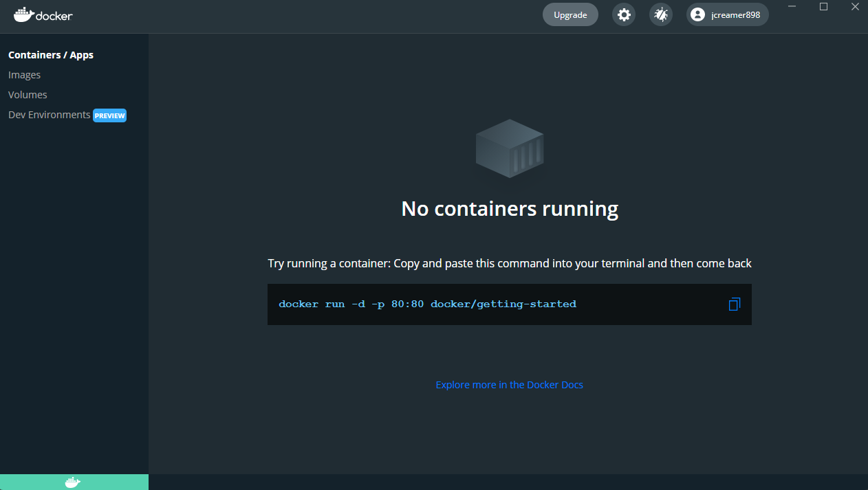Switch to the Images section
This screenshot has height=490, width=868.
(24, 74)
